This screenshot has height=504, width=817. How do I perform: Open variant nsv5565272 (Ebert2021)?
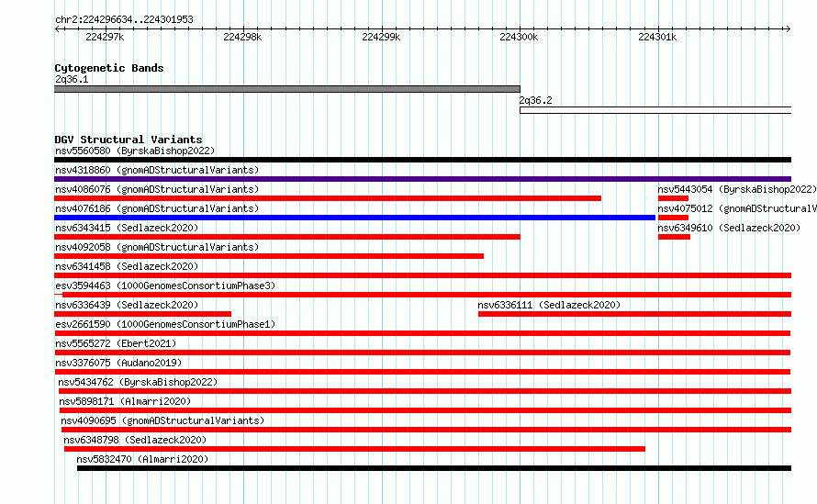[x=116, y=343]
